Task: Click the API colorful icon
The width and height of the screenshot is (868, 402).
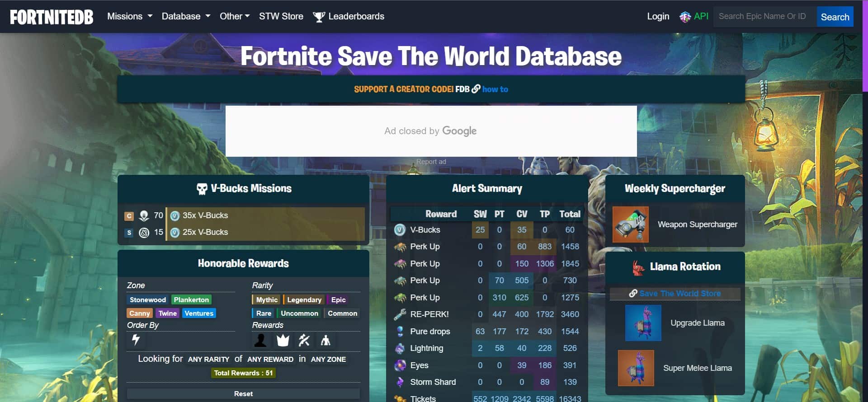Action: 685,17
